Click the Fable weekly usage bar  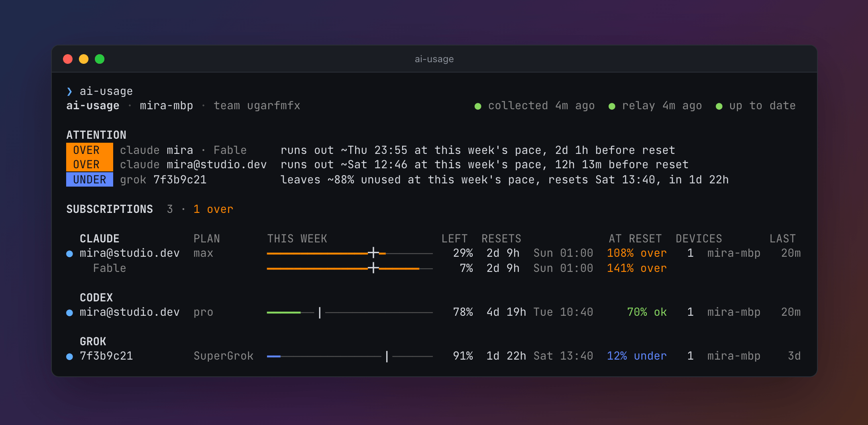[x=350, y=268]
